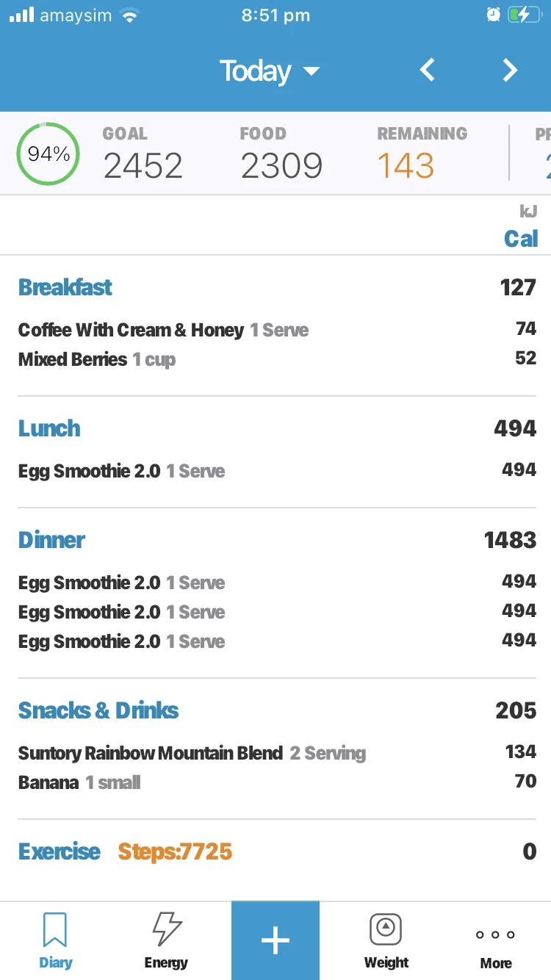Open the Banana food entry
The height and width of the screenshot is (980, 551).
click(x=48, y=782)
